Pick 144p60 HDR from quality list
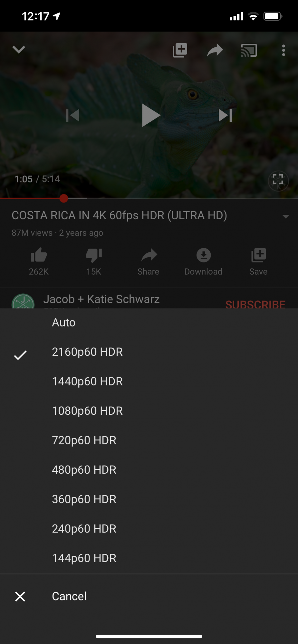 point(149,558)
